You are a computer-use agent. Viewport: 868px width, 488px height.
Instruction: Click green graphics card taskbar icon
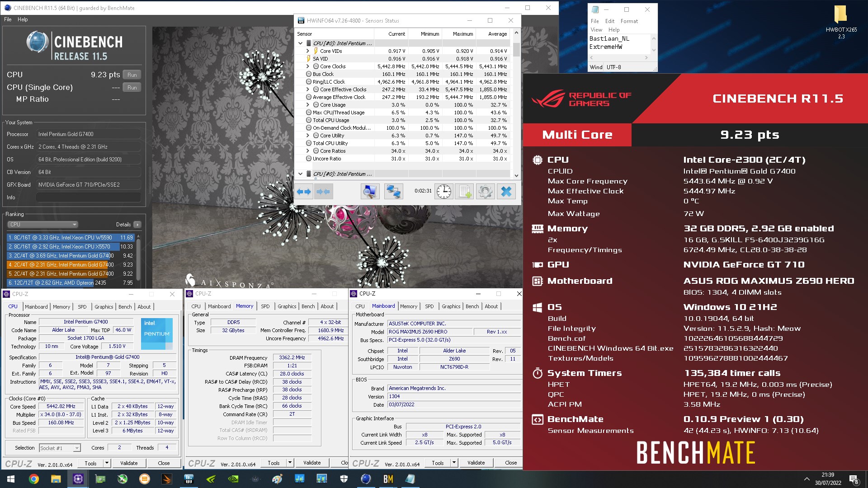100,479
